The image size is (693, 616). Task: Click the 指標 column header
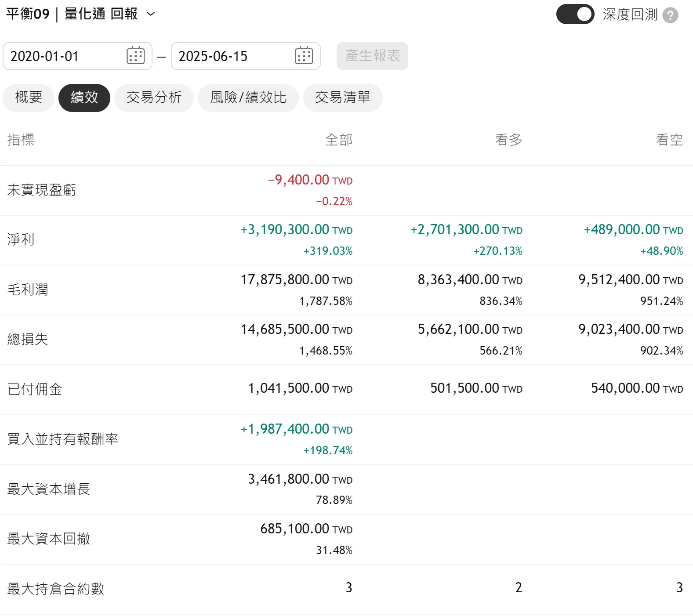tap(21, 140)
